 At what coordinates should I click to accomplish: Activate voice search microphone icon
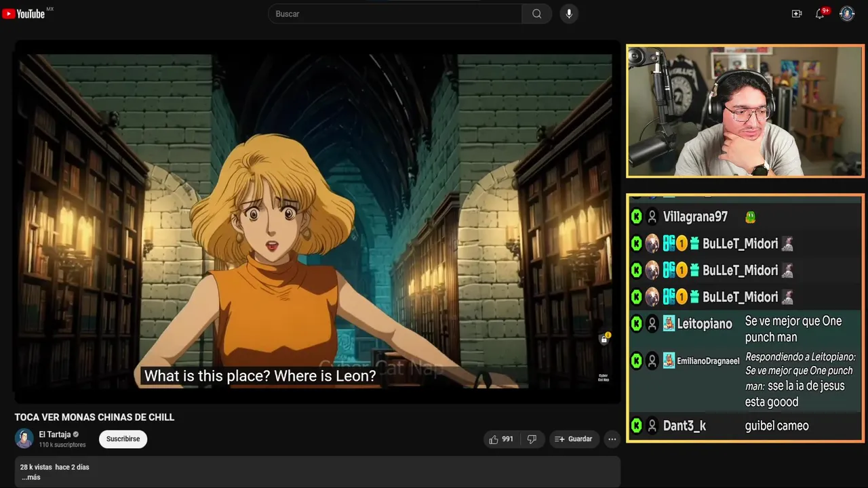[569, 14]
